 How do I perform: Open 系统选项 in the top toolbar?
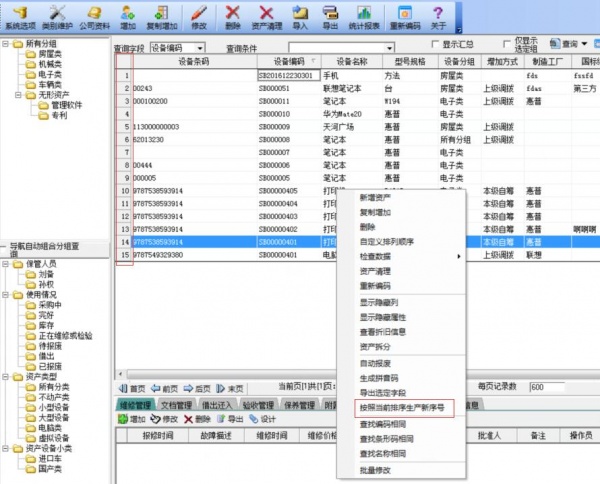coord(19,17)
